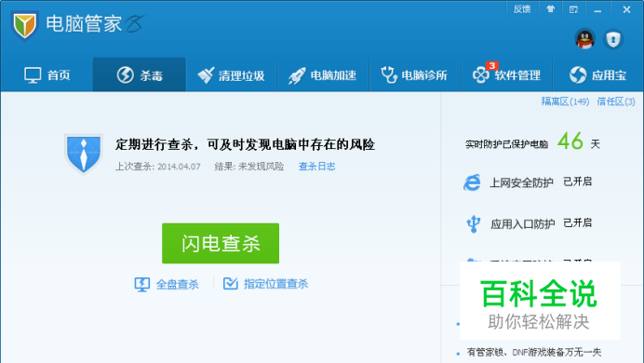The width and height of the screenshot is (644, 363).
Task: Click the flower icon with badge 3
Action: (x=481, y=74)
